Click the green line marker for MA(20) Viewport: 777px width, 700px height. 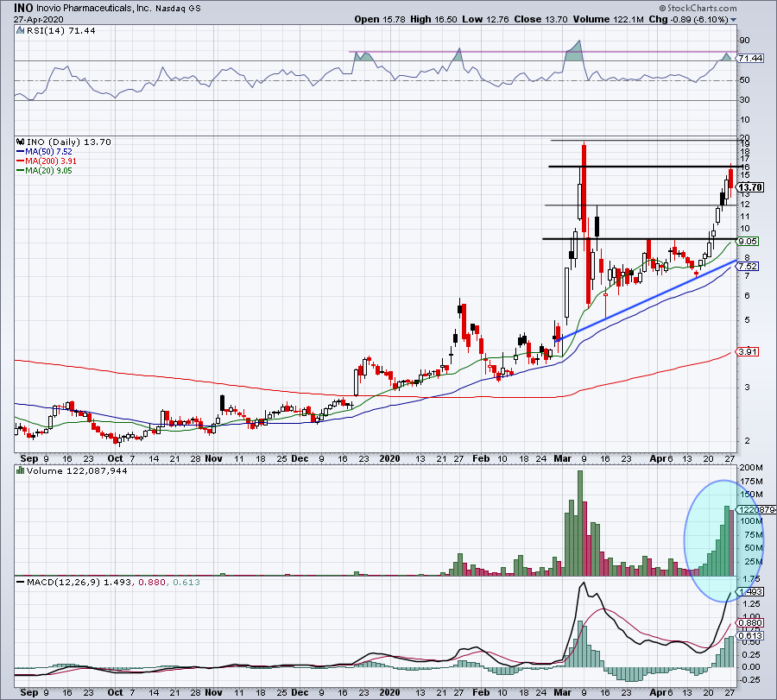click(21, 170)
